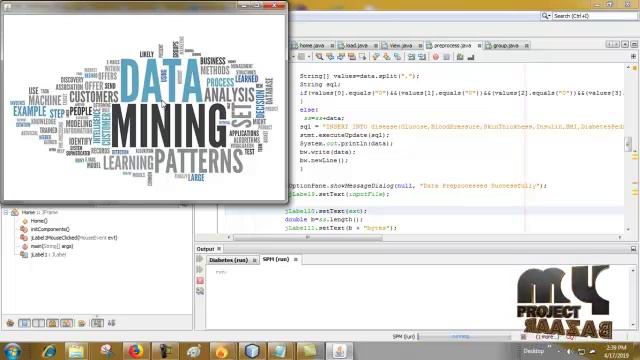This screenshot has width=640, height=360.
Task: Toggle Highlight Search in editor toolbar
Action: coord(351,57)
